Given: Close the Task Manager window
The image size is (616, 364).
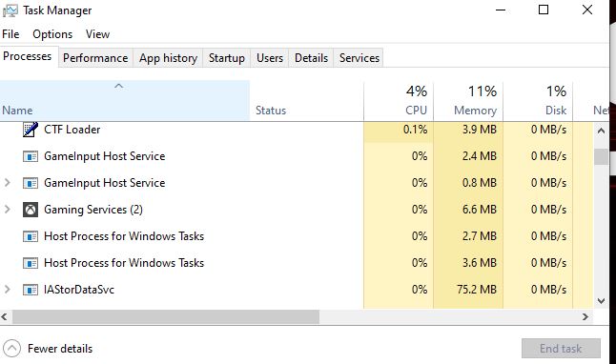Looking at the screenshot, I should 587,10.
